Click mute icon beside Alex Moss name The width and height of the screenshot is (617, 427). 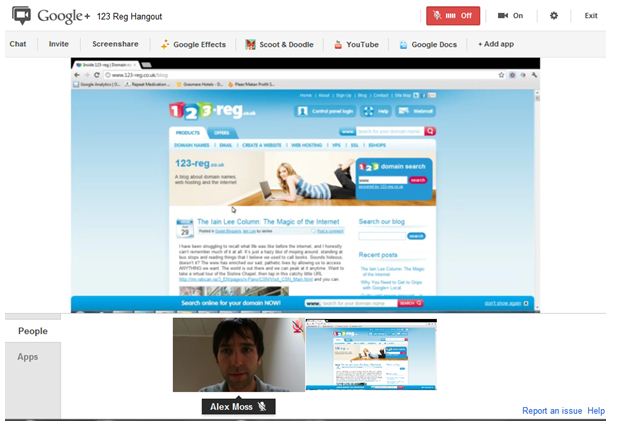262,407
